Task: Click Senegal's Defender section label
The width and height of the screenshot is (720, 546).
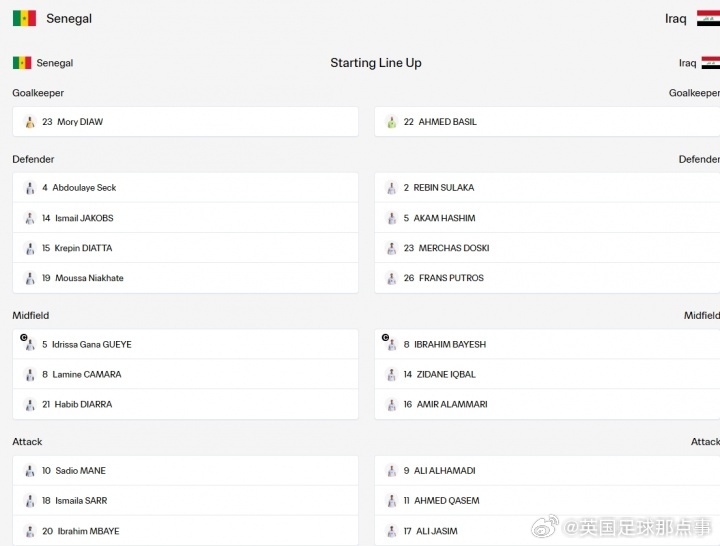Action: [x=33, y=159]
